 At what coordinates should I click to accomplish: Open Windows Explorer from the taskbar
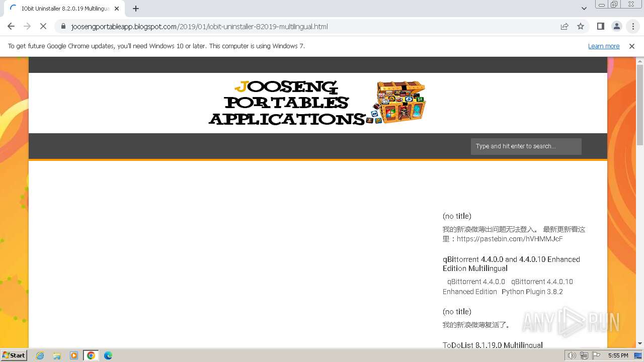[x=57, y=355]
